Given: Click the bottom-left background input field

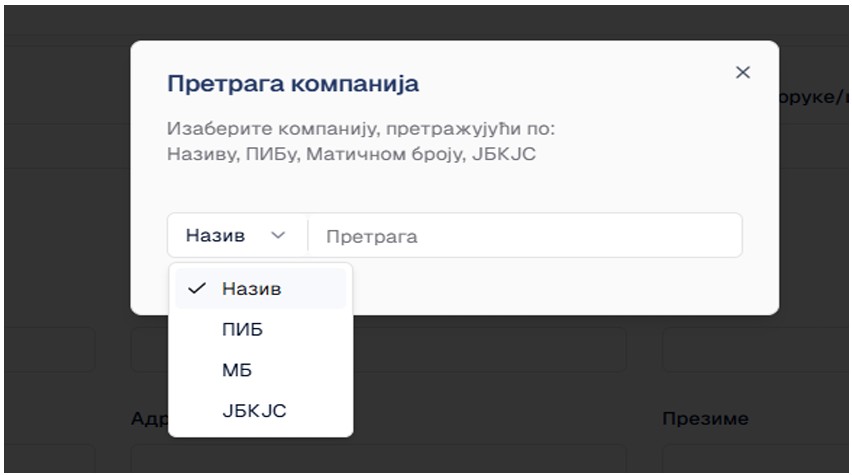Looking at the screenshot, I should pos(48,460).
